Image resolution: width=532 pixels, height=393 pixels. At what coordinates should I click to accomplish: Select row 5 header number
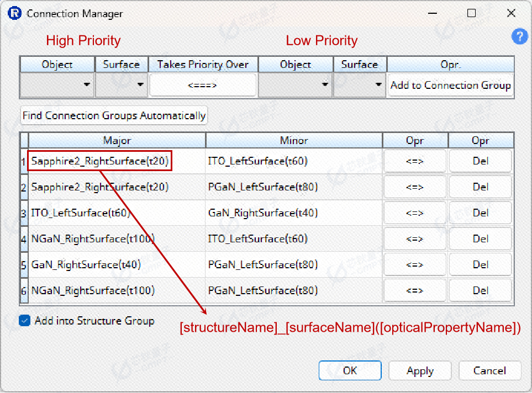(24, 265)
